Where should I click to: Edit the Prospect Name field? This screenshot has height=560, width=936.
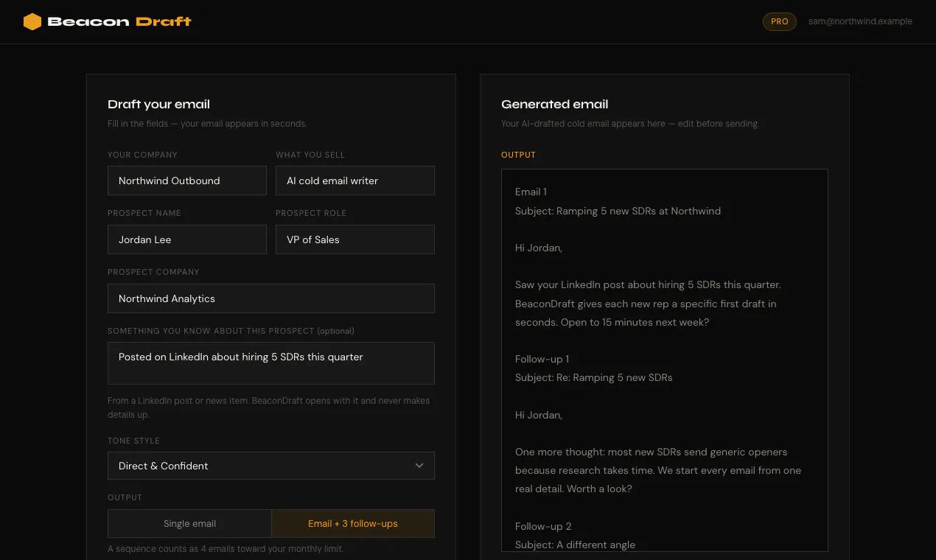(187, 239)
